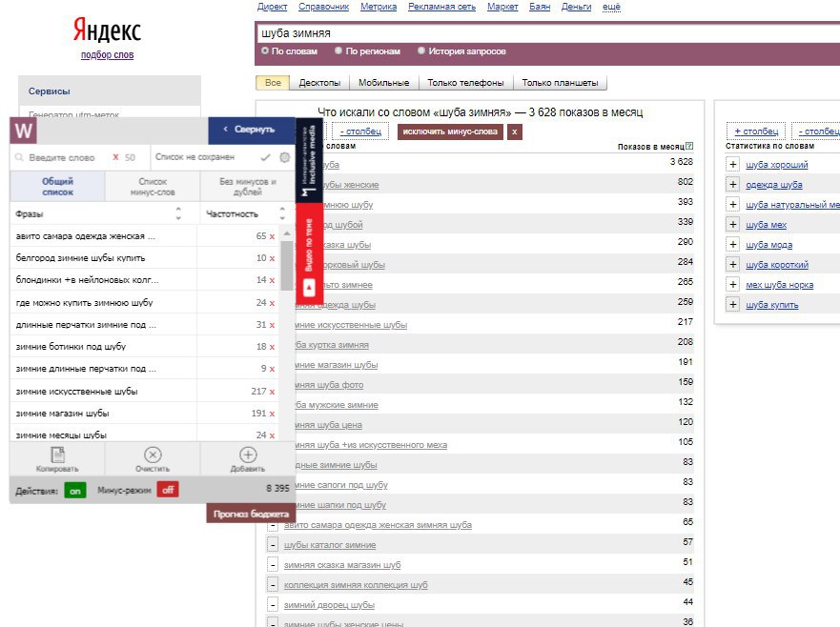Click the Добавить plus icon
The image size is (840, 627).
(248, 455)
